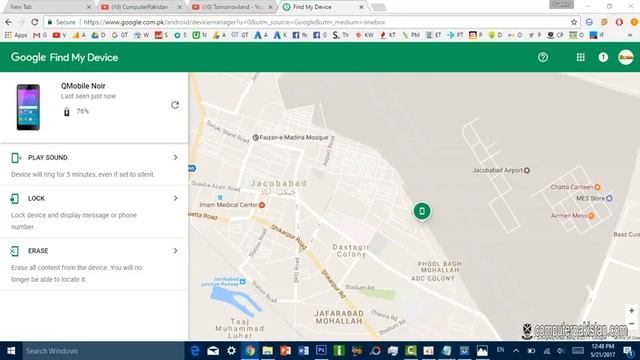Select the Jacobabad Airport map pin
640x360 pixels.
click(x=527, y=170)
